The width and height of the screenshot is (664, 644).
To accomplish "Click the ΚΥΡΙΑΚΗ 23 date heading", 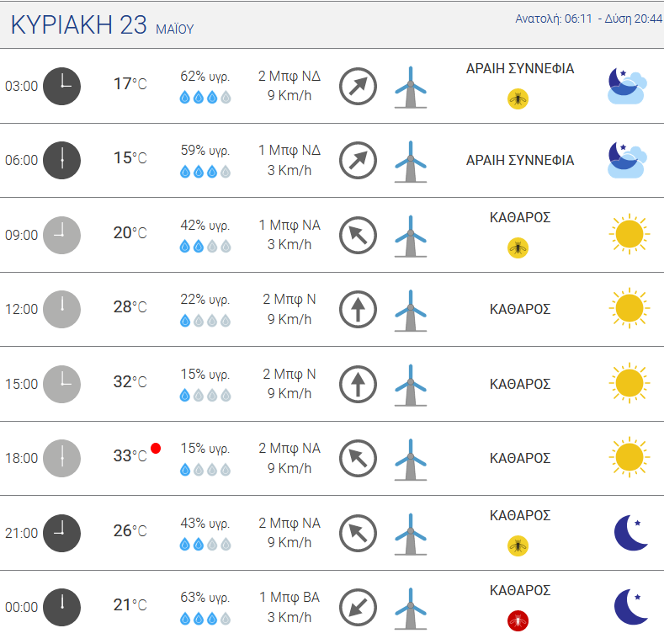I will point(79,25).
